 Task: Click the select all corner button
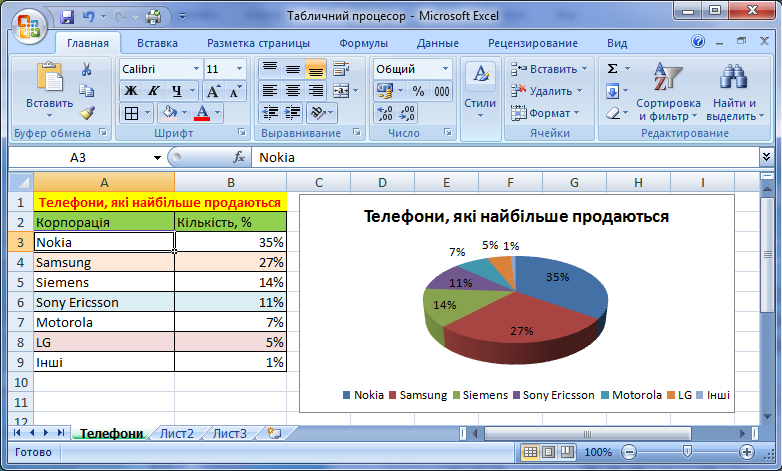[x=21, y=183]
